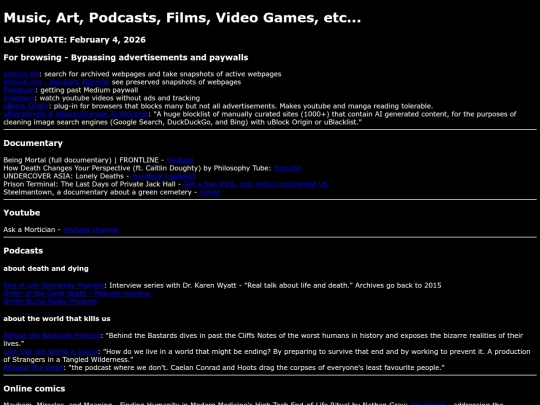Click the text 'of Strangers in a Tangled Wilderness.'
This screenshot has height=405, width=540.
tap(68, 360)
